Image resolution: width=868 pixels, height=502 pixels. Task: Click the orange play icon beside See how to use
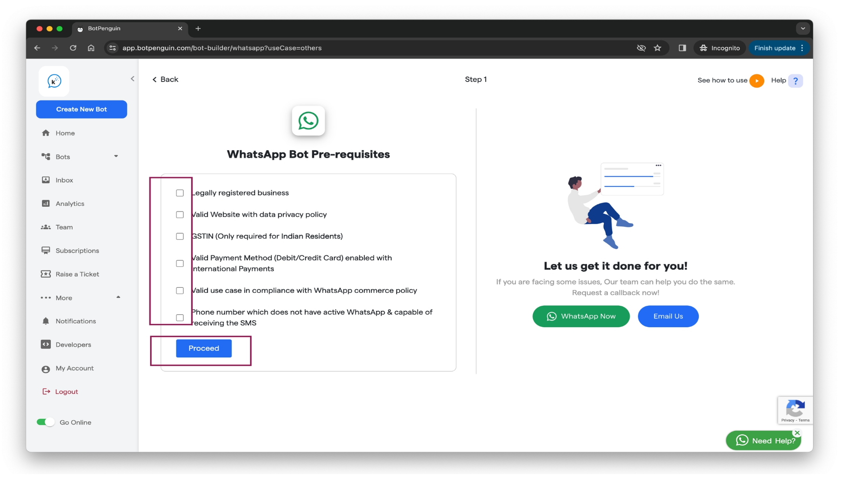point(756,81)
